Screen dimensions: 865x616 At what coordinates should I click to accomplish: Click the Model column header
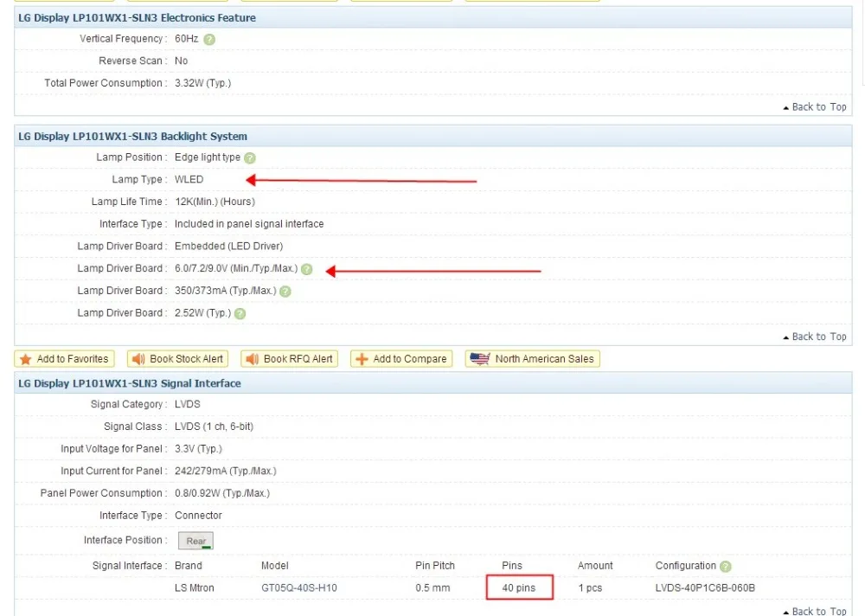[275, 566]
